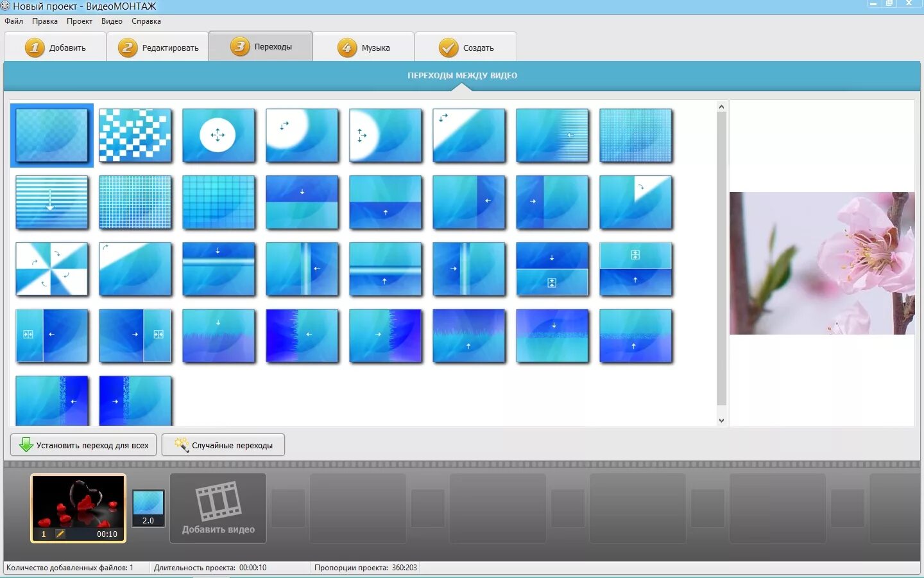Click the pencil edit icon on clip 1
Screen dimensions: 924x578
coord(60,534)
